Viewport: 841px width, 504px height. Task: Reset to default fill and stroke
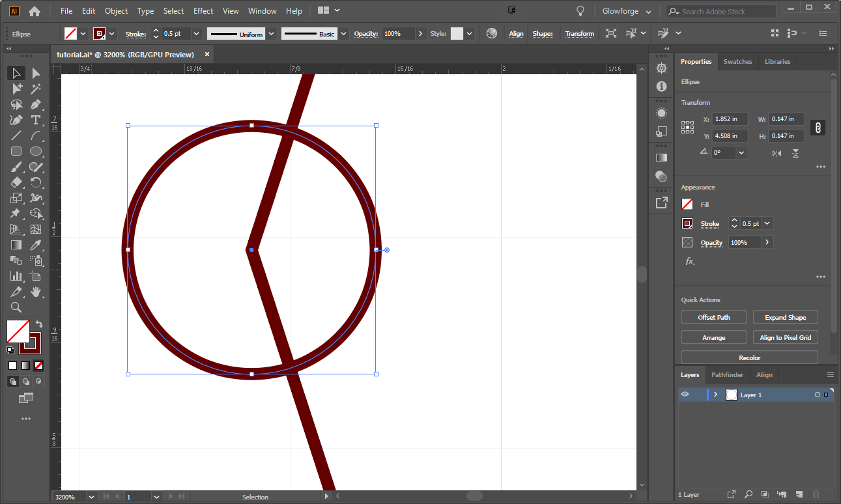pos(10,350)
